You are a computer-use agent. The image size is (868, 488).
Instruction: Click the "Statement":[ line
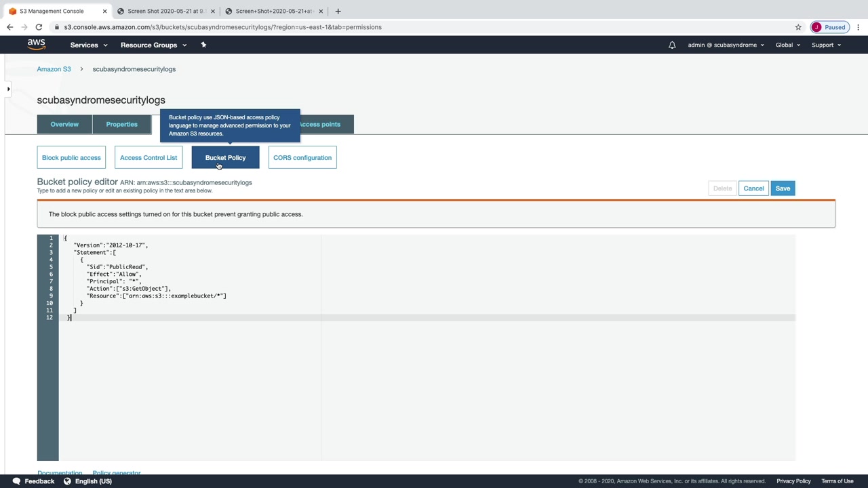(x=95, y=252)
